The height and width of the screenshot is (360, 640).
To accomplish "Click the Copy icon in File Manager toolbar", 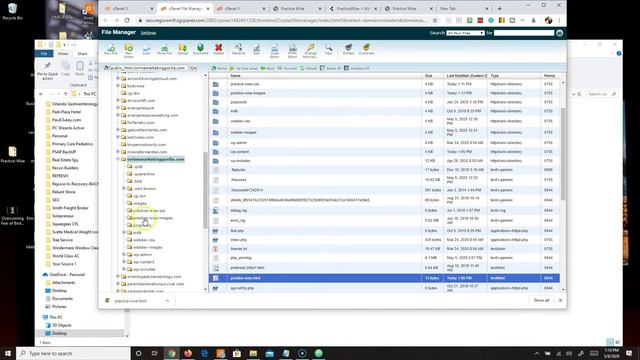I will (147, 49).
